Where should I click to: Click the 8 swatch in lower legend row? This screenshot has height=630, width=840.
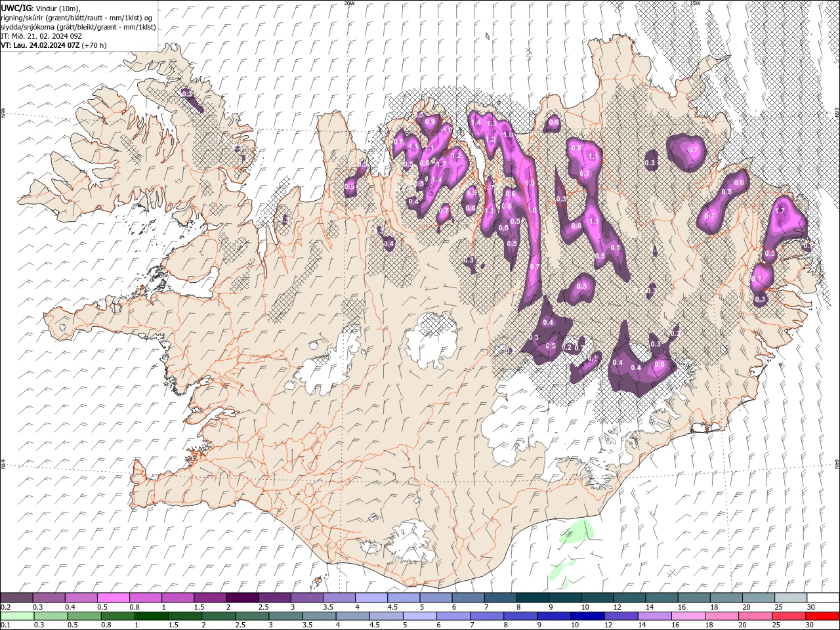pyautogui.click(x=520, y=616)
